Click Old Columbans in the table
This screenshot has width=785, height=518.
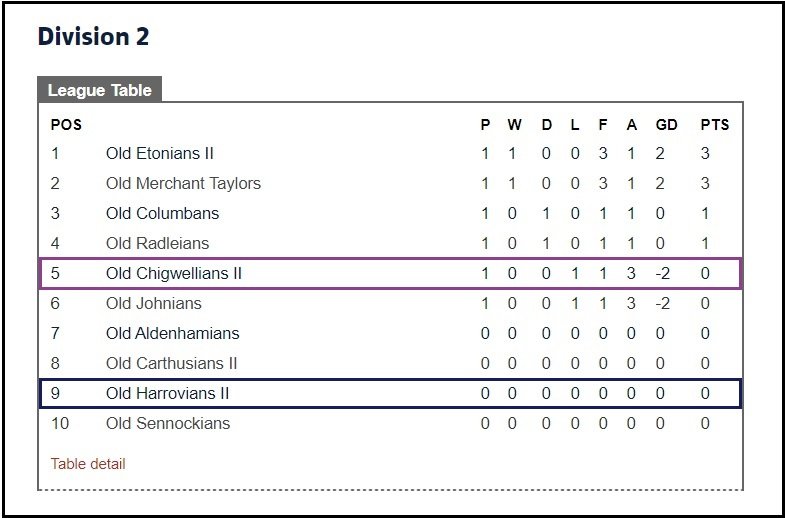point(162,213)
